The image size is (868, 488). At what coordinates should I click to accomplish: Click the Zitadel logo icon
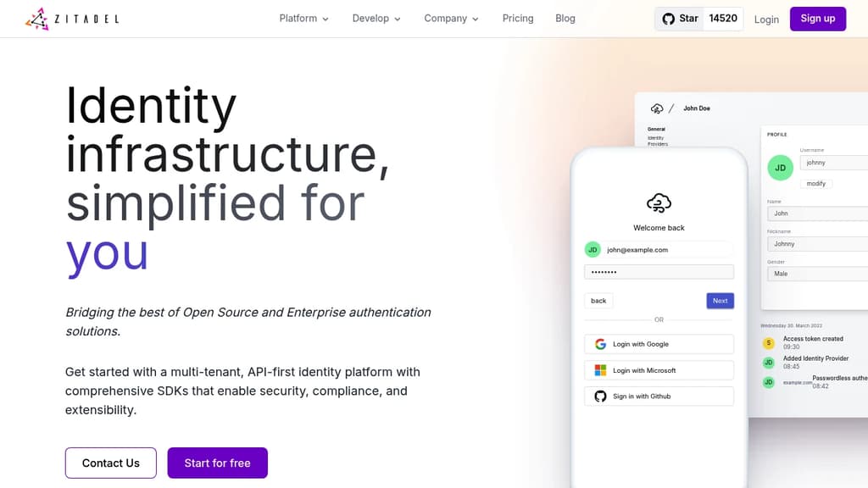[x=37, y=19]
